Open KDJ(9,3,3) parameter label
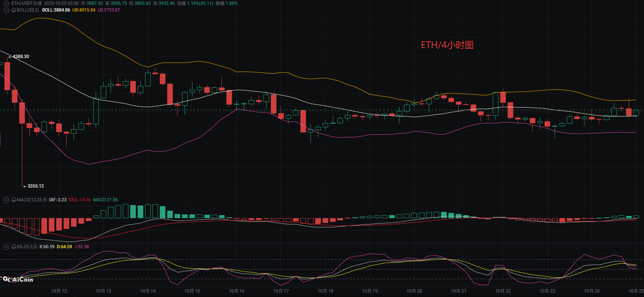Screen dimensions: 644x297 pyautogui.click(x=27, y=247)
